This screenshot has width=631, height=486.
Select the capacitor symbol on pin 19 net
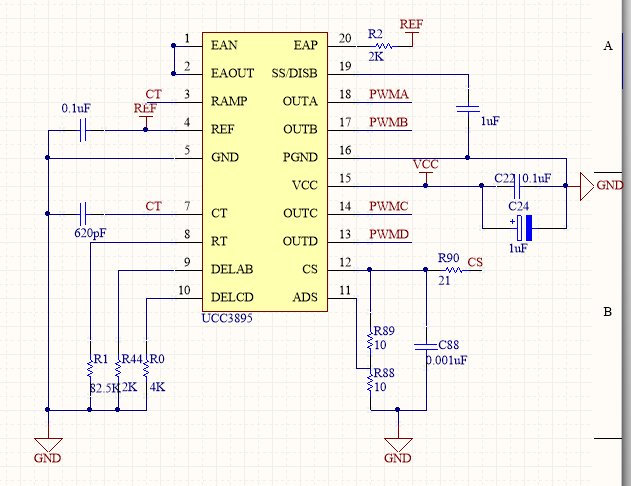point(468,109)
